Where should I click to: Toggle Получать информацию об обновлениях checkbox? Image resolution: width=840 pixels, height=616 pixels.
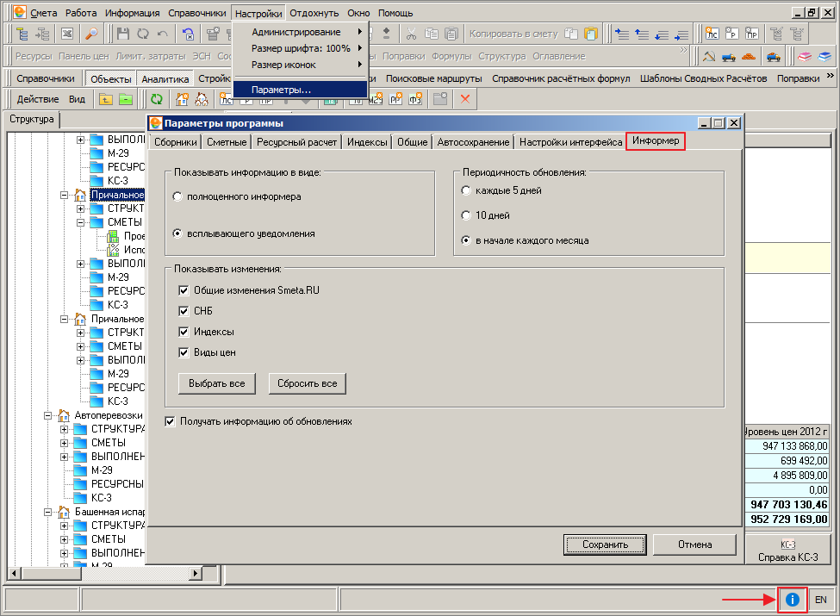[170, 421]
